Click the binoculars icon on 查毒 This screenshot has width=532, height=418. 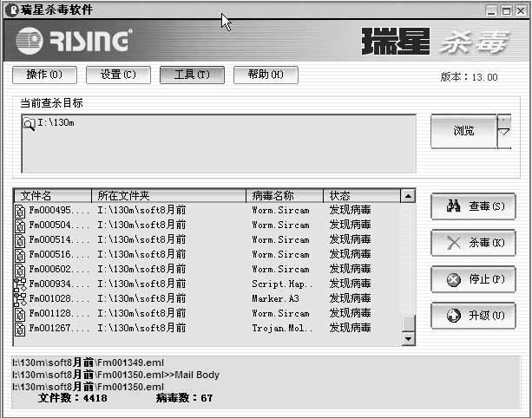pos(453,206)
